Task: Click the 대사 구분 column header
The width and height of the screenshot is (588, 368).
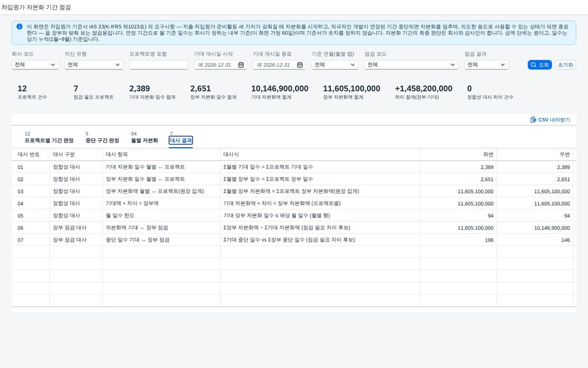Action: point(76,155)
